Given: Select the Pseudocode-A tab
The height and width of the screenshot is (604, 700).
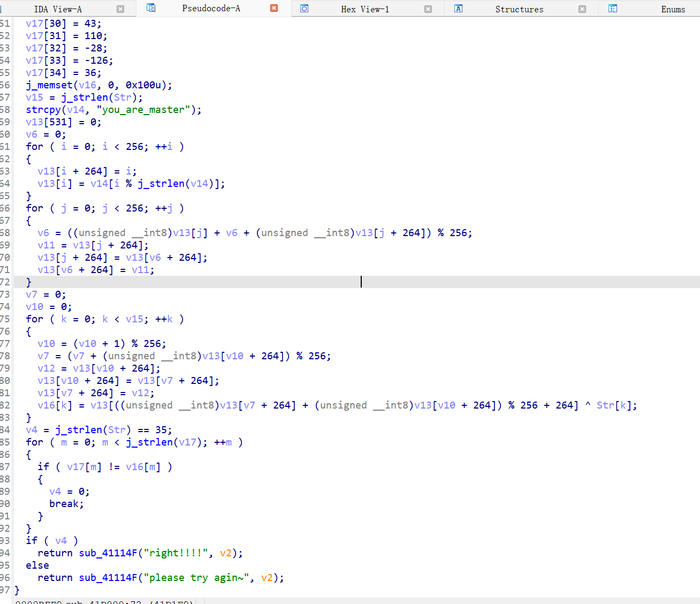Looking at the screenshot, I should 211,8.
